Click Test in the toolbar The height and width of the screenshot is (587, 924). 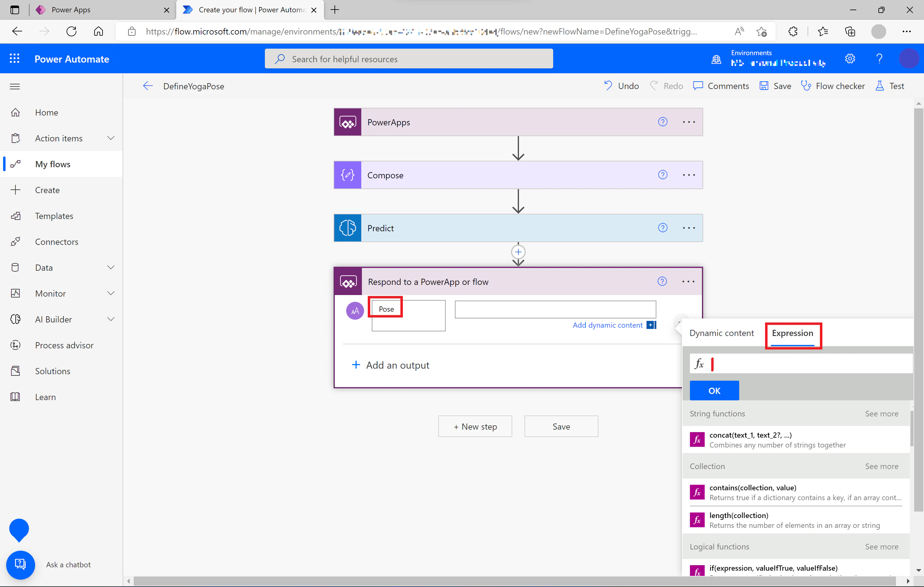tap(890, 86)
